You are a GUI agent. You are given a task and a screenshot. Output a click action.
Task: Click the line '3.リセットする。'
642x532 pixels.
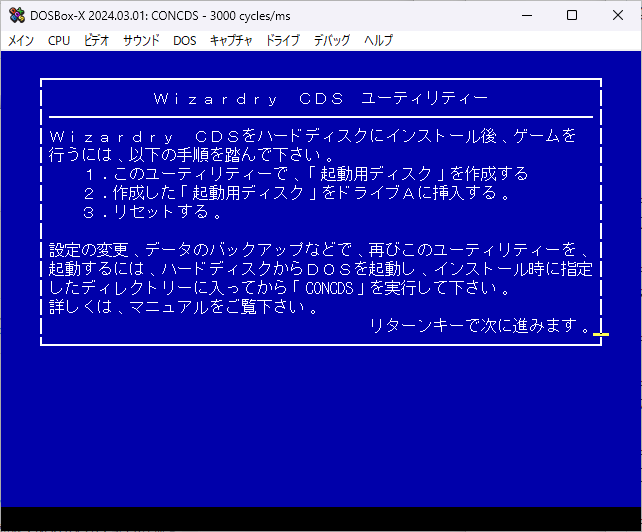[x=153, y=212]
